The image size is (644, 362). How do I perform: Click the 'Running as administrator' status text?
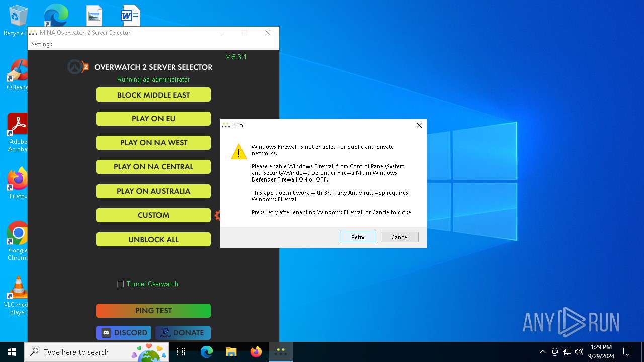[153, 80]
